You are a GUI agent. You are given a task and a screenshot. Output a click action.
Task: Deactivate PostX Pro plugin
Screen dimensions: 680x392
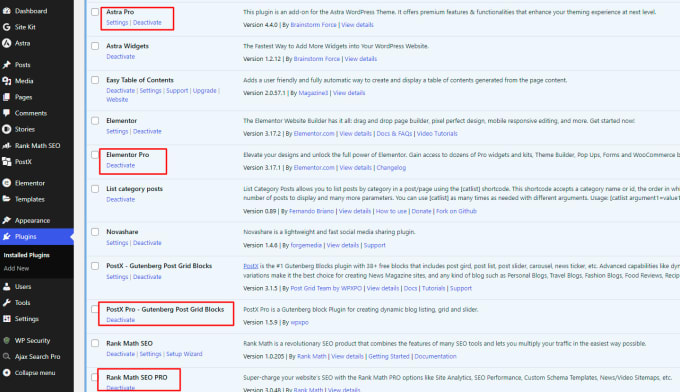point(121,320)
